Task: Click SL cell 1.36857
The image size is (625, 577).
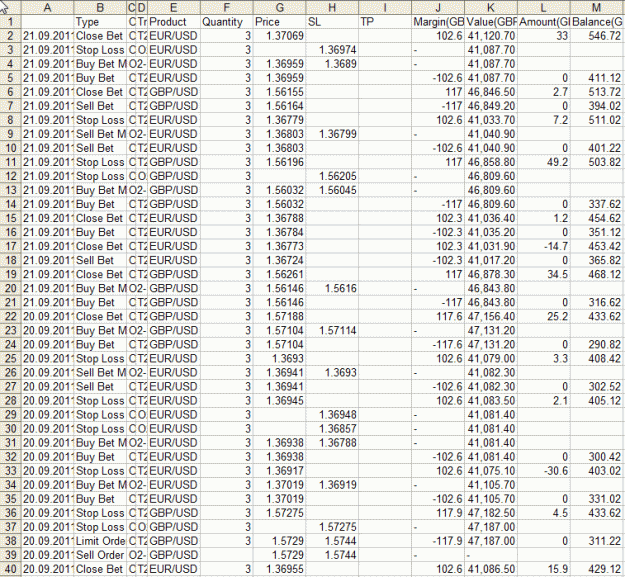Action: pos(332,429)
